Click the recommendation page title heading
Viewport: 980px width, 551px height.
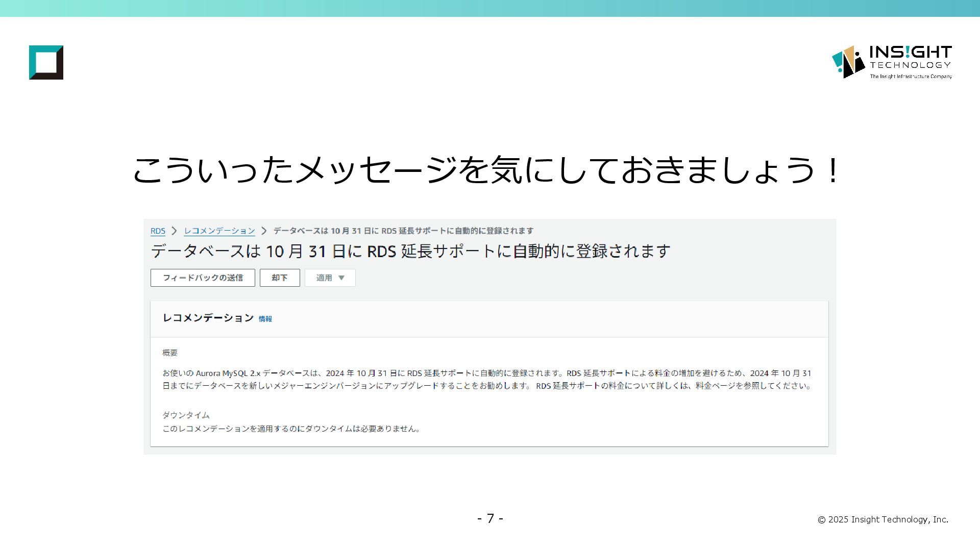pyautogui.click(x=410, y=251)
